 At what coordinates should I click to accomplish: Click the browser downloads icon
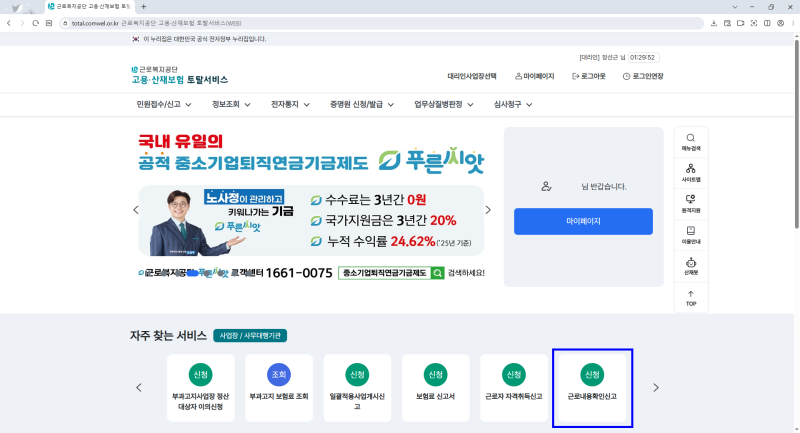click(x=714, y=23)
